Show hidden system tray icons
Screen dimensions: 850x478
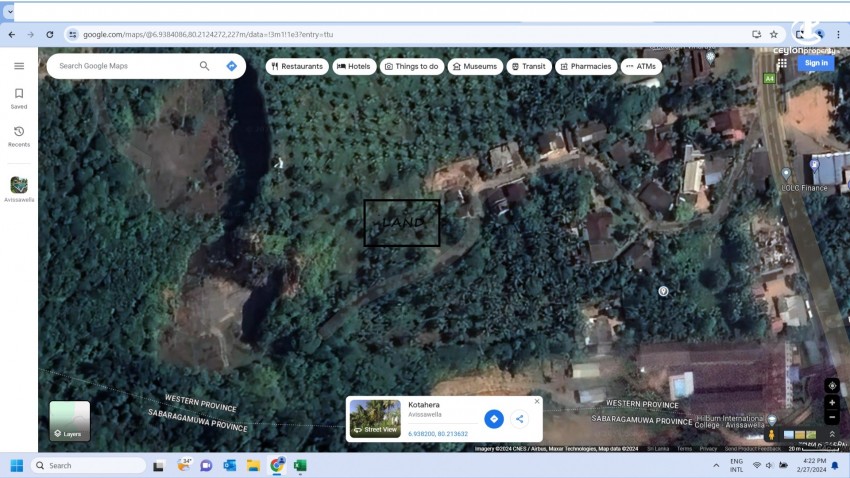(x=715, y=465)
